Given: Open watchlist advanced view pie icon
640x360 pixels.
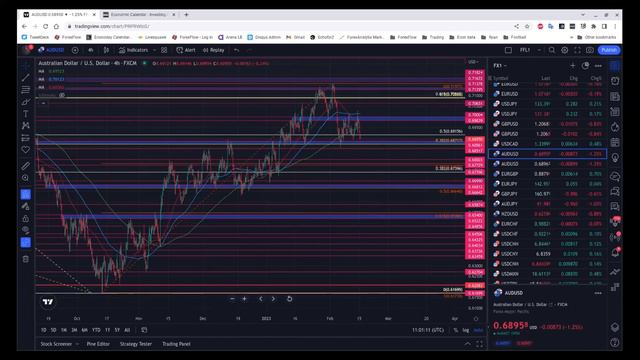Looking at the screenshot, I should click(585, 65).
